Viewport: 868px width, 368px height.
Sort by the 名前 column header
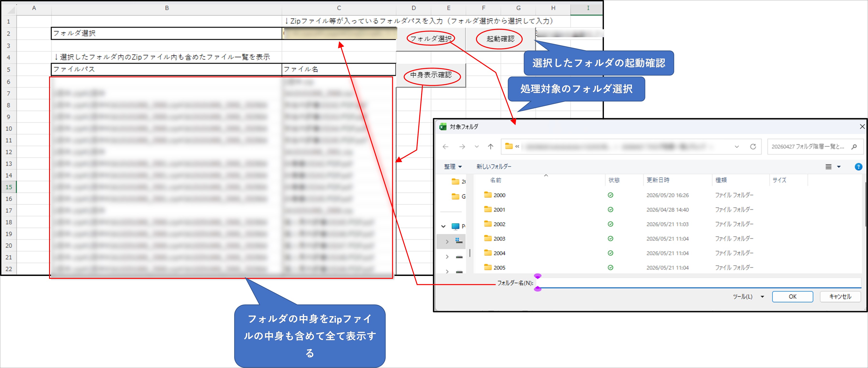click(495, 180)
